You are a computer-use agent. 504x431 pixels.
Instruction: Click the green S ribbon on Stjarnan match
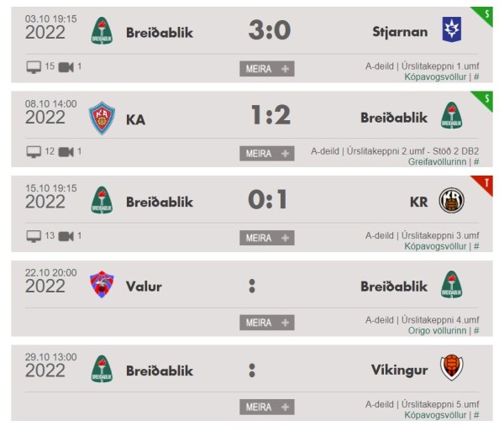484,14
